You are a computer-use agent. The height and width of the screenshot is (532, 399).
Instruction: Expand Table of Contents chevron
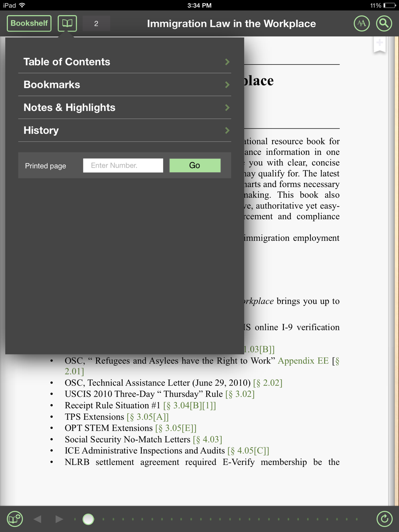point(227,62)
